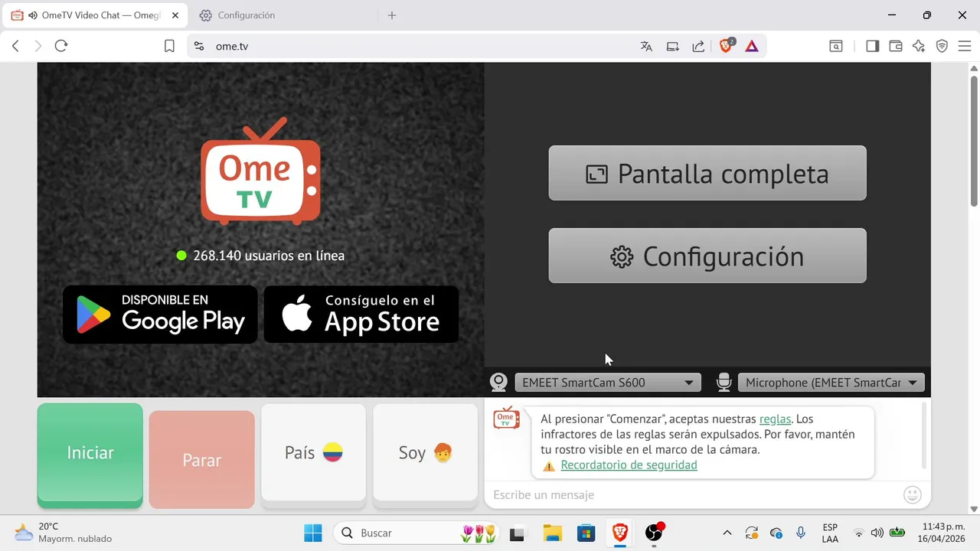Open Task View on the taskbar

(x=518, y=533)
